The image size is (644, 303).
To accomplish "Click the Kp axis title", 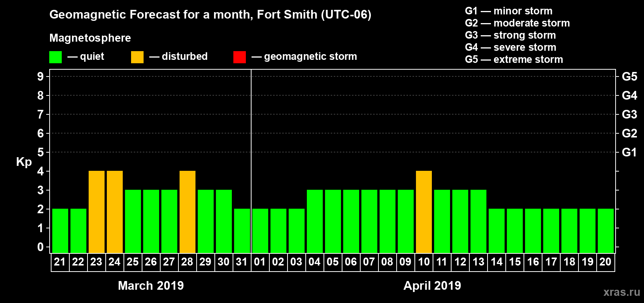I will tap(24, 162).
